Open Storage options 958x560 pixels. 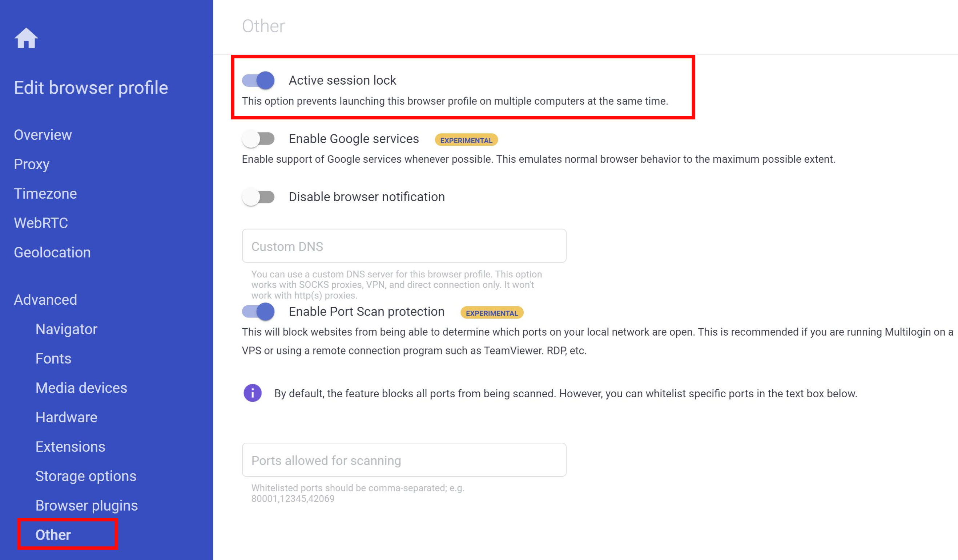pyautogui.click(x=86, y=476)
